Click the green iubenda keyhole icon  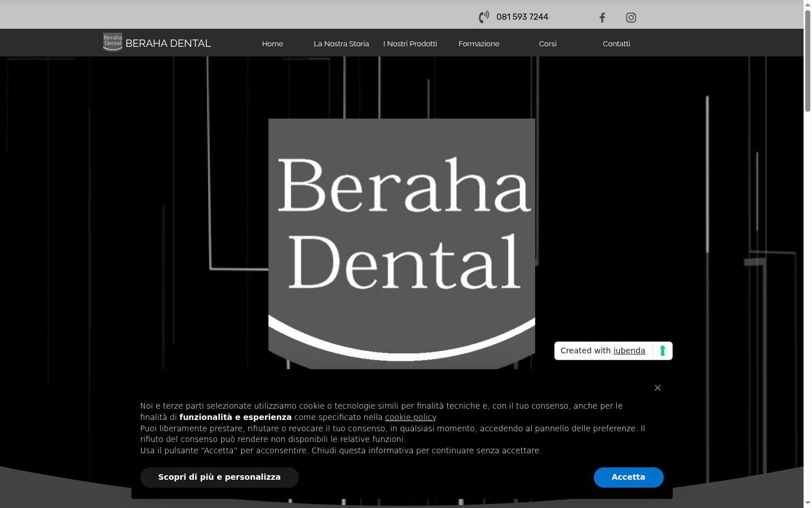pos(663,351)
